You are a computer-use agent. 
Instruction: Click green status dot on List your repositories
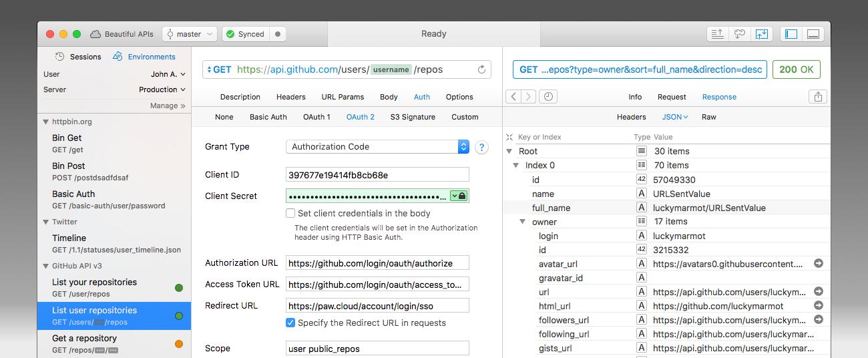tap(179, 288)
